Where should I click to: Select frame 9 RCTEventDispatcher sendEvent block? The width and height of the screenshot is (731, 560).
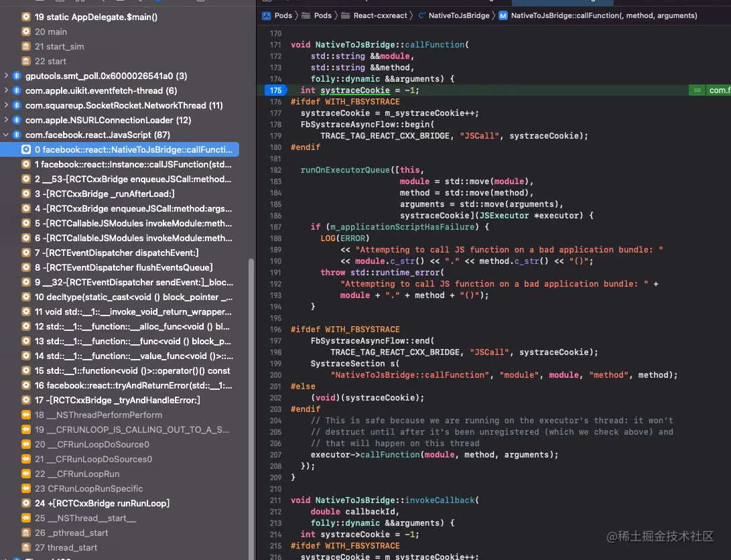point(127,282)
